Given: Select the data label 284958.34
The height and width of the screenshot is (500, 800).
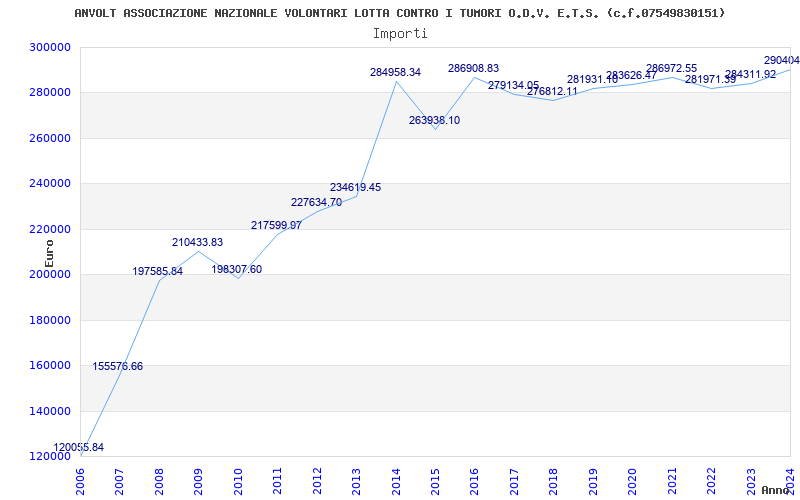Looking at the screenshot, I should coord(395,72).
